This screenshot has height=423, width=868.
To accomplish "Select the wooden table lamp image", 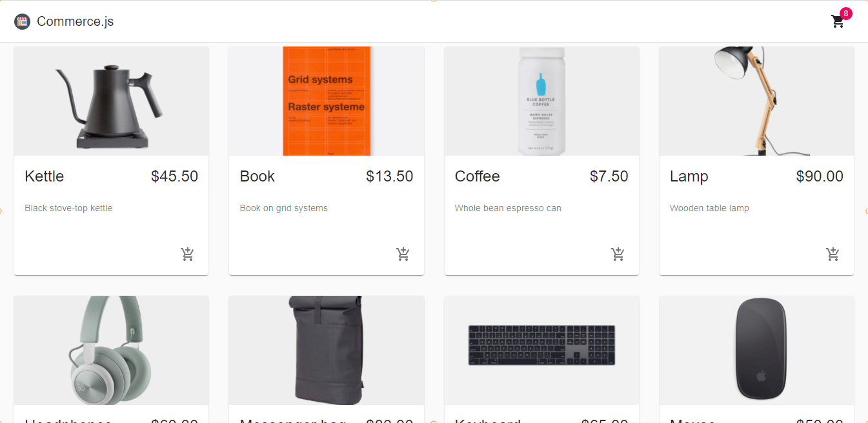I will (756, 101).
